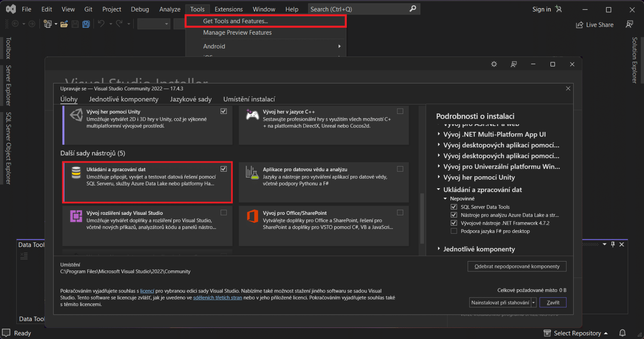Open installer settings gear icon
The height and width of the screenshot is (339, 644).
pyautogui.click(x=494, y=64)
